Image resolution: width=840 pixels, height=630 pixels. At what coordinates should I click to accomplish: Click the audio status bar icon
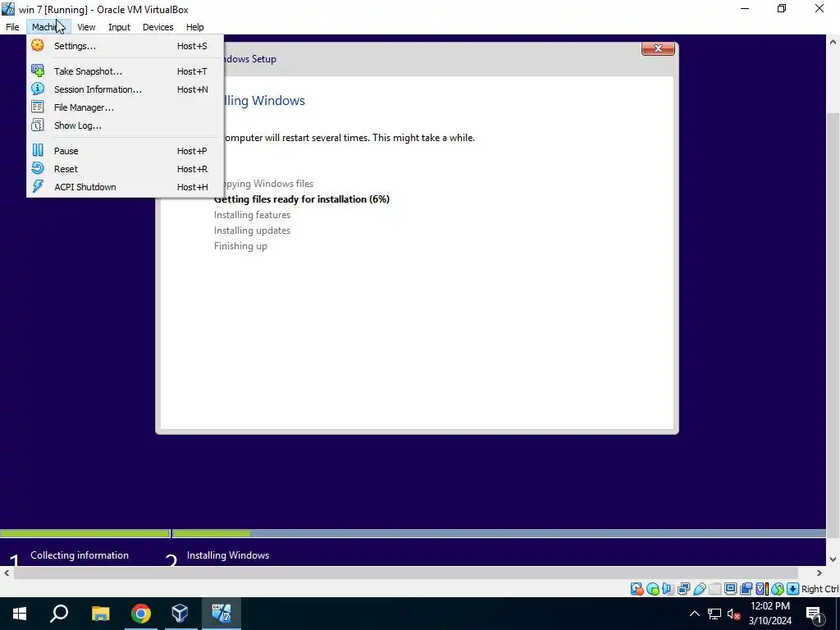click(x=668, y=589)
